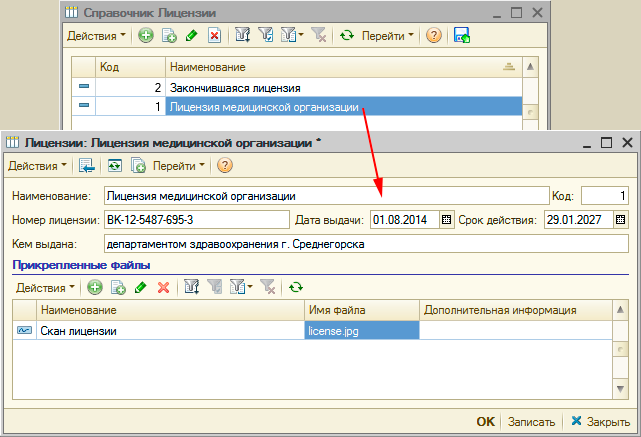Open Действия menu in Прикрепленные файлы panel

[x=47, y=288]
